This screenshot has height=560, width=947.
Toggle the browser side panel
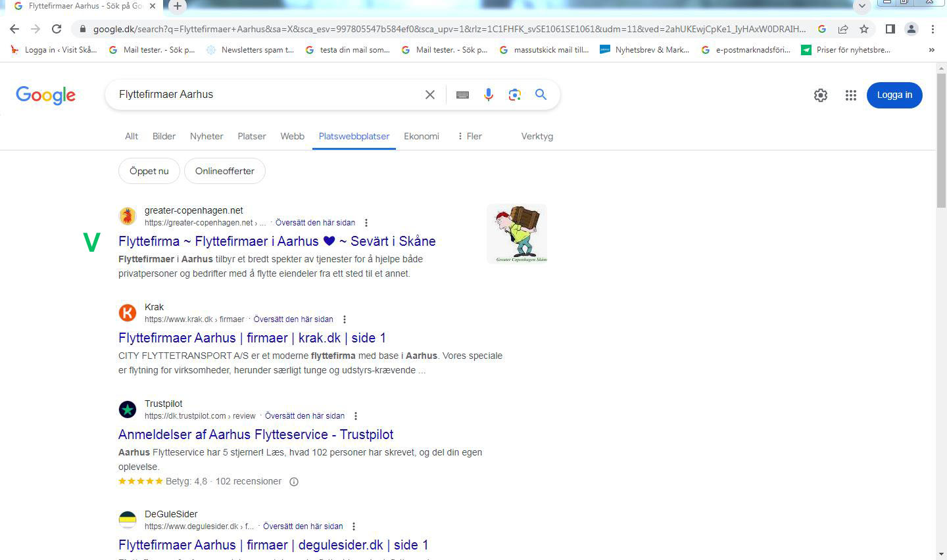coord(890,29)
